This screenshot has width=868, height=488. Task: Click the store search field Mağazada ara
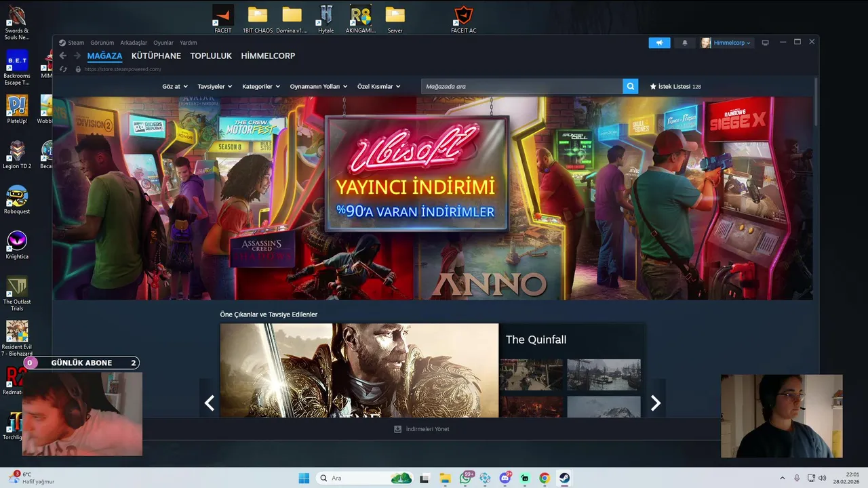(522, 86)
